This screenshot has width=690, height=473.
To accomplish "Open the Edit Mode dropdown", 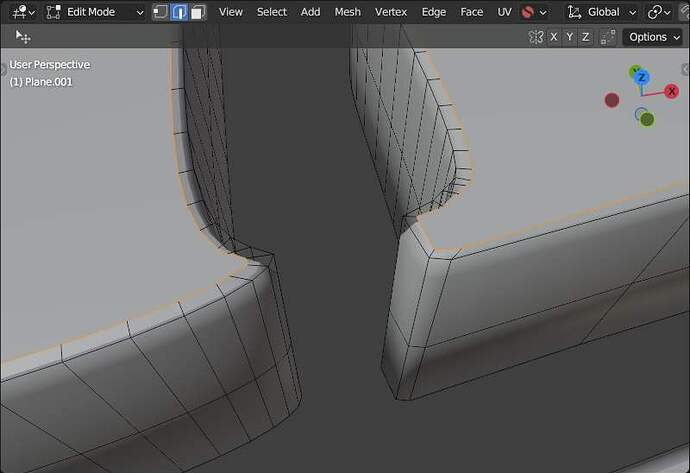I will tap(95, 12).
